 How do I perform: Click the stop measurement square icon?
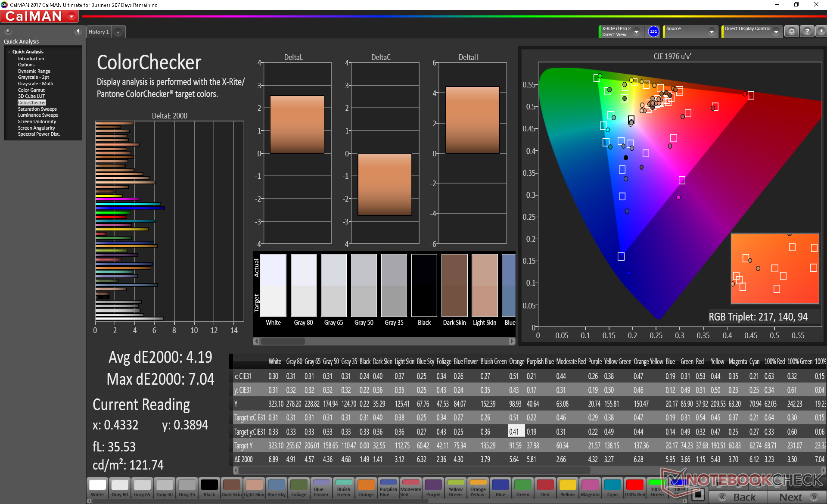point(698,495)
